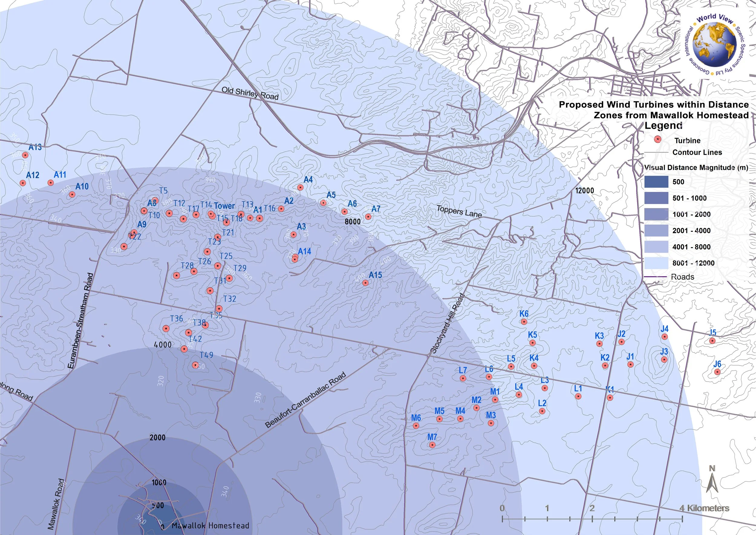Click turbine marker K6

pos(524,322)
